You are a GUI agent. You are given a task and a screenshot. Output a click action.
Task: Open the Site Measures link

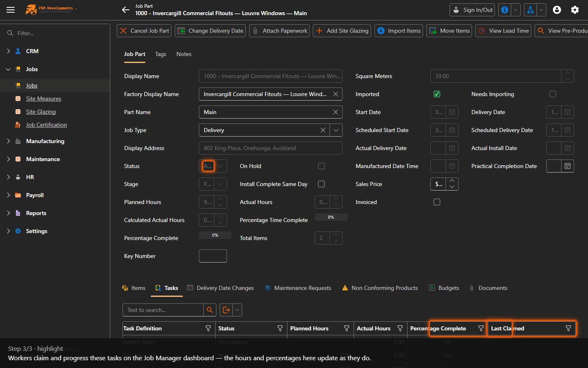44,99
